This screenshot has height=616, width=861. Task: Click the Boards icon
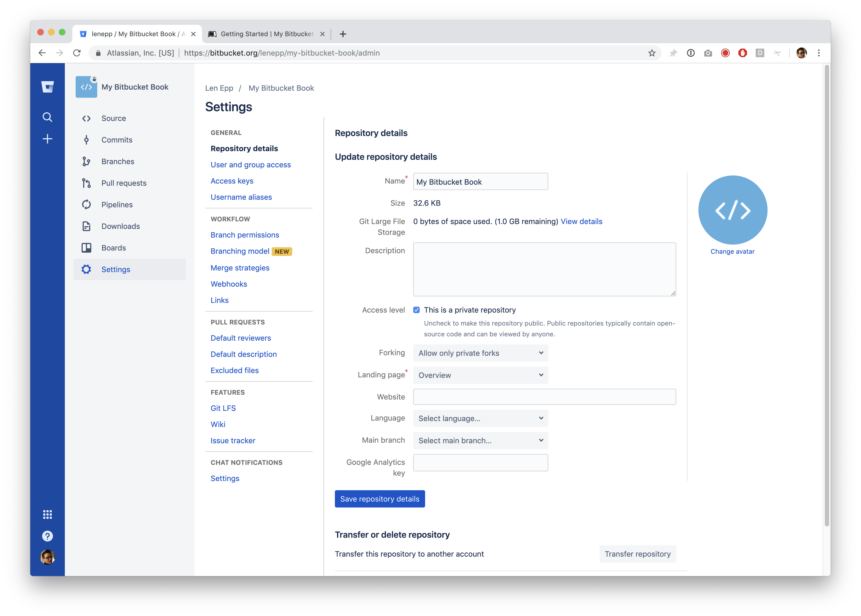[x=86, y=248]
